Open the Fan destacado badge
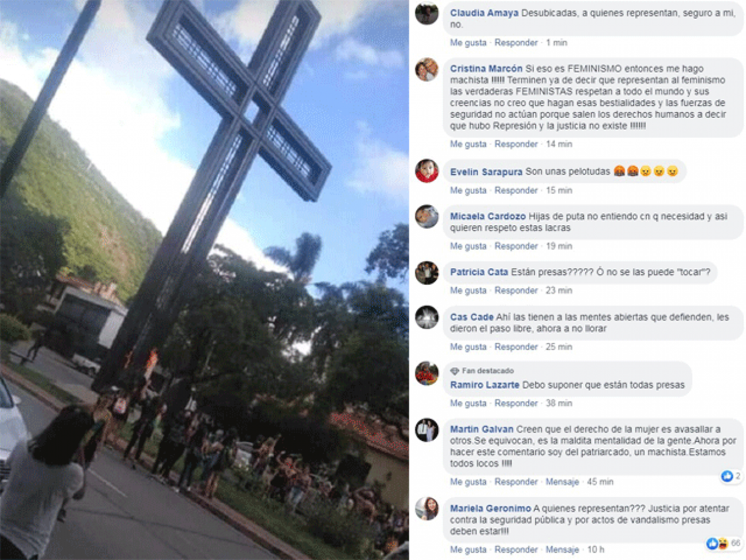Viewport: 746px width, 560px height. [x=482, y=371]
